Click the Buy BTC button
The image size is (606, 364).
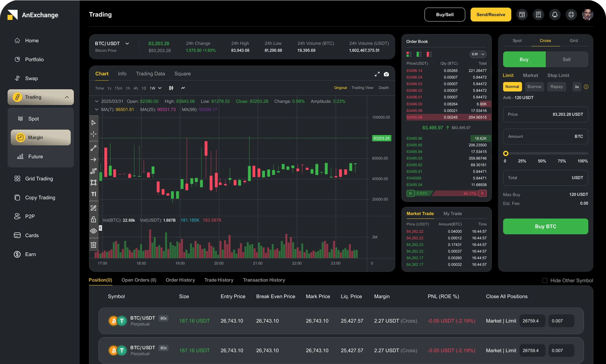(545, 226)
